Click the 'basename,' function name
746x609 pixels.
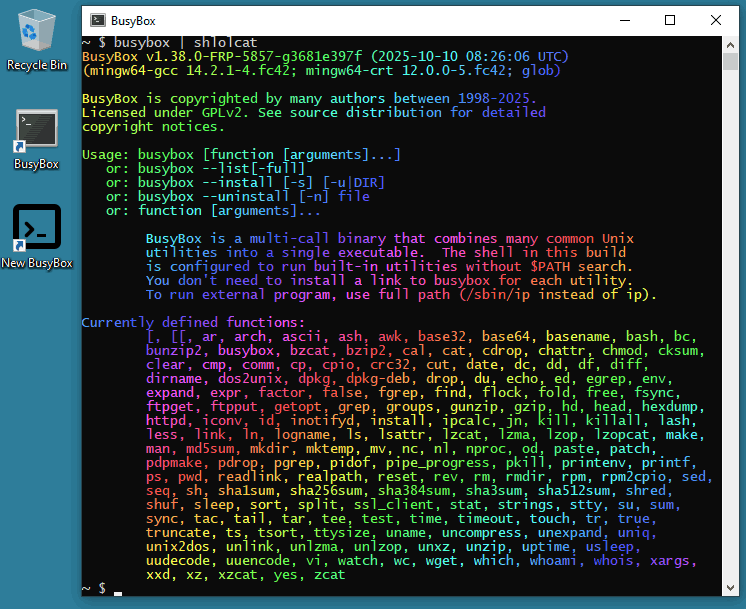(581, 336)
